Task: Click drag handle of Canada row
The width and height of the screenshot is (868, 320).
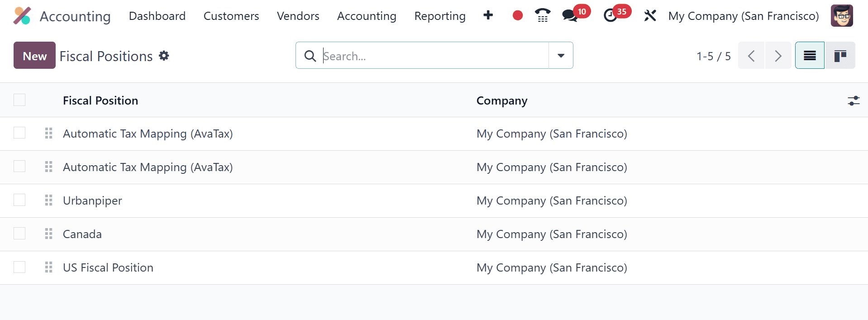Action: tap(49, 234)
